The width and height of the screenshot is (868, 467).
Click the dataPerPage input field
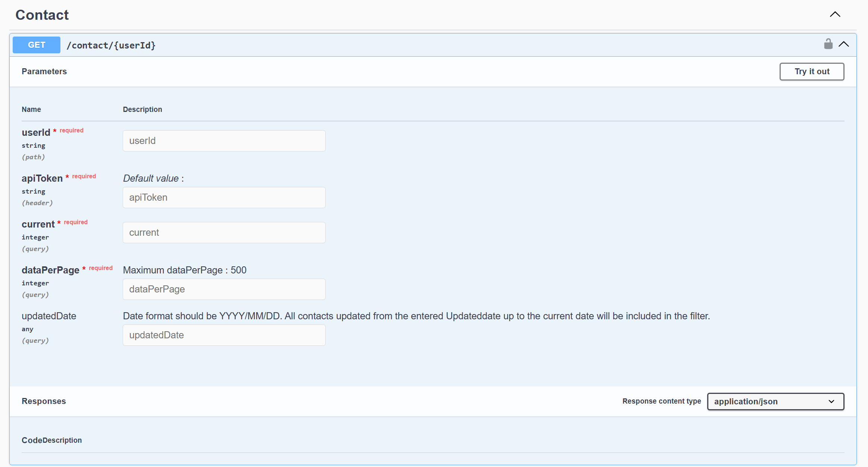[224, 289]
